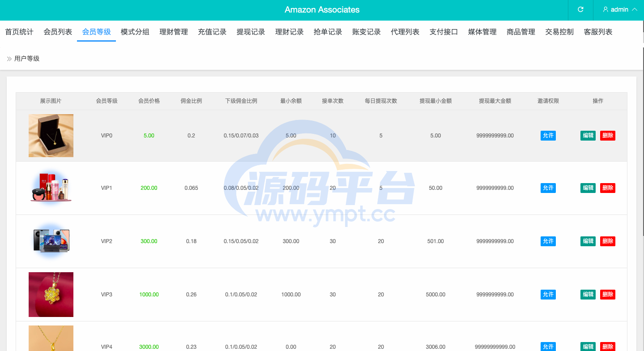The height and width of the screenshot is (351, 644).
Task: Open the 理财管理 tab
Action: (x=174, y=32)
